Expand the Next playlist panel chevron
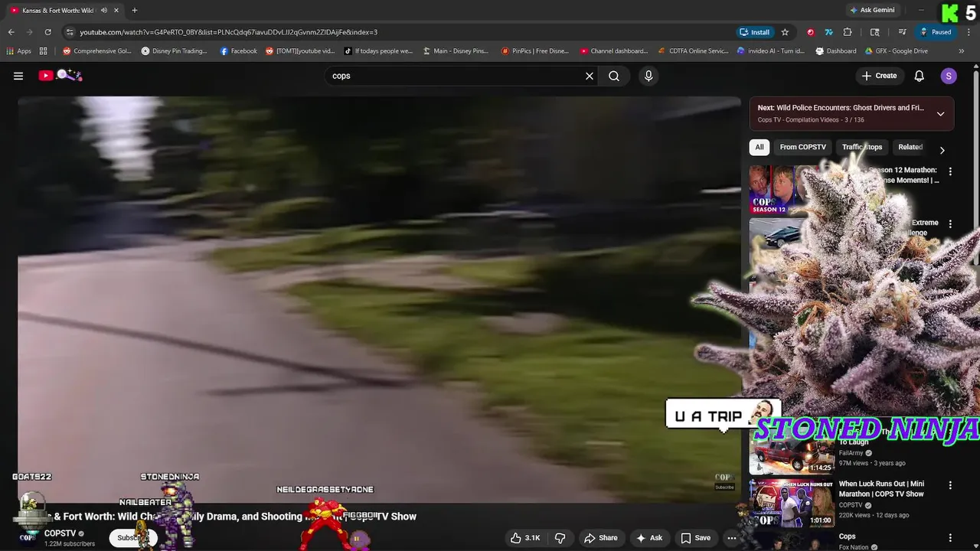Screen dimensions: 980x551 click(x=940, y=114)
